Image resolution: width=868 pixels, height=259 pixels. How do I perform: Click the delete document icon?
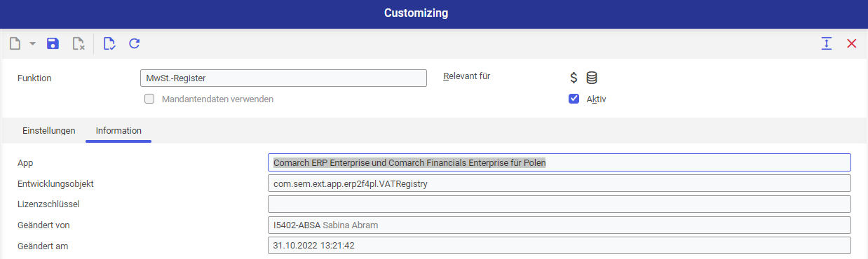[79, 43]
